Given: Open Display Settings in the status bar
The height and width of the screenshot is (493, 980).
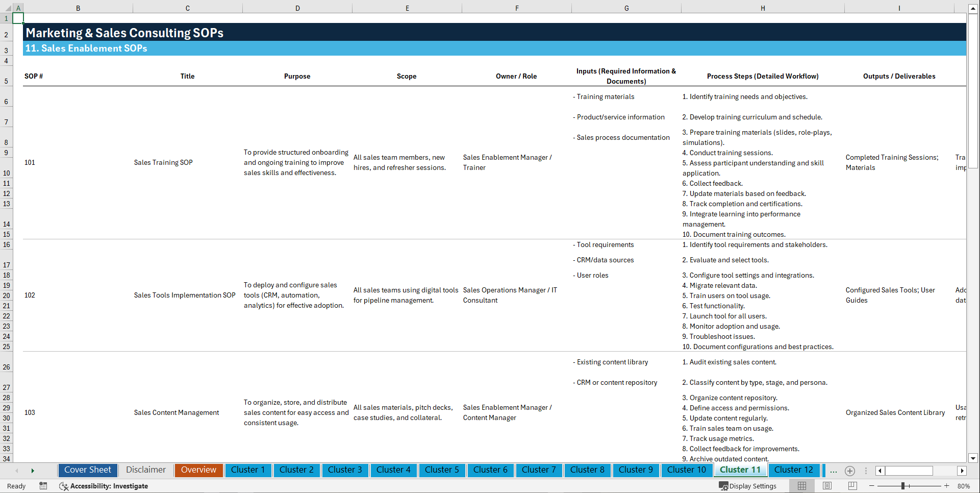Looking at the screenshot, I should tap(748, 486).
